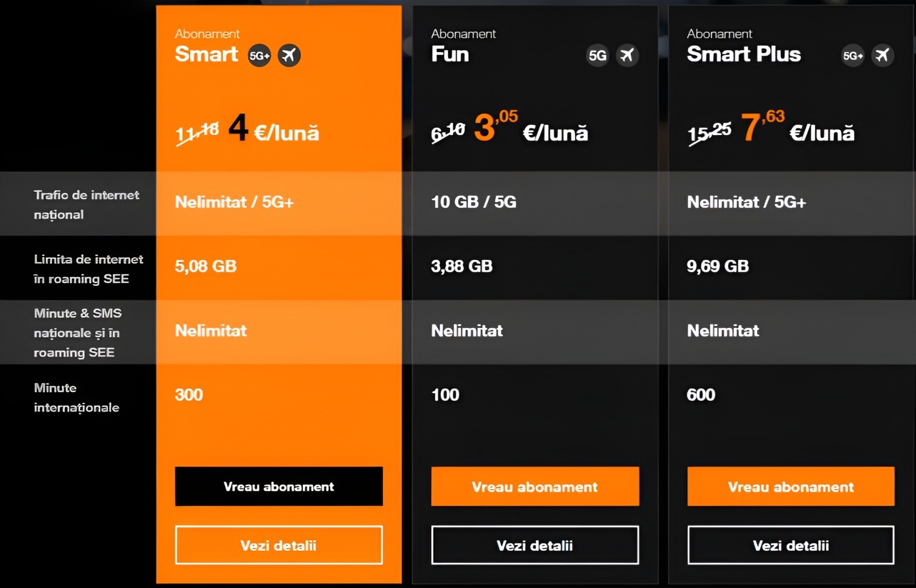The image size is (916, 588).
Task: Open Vezi detalii for Smart Plus plan
Action: tap(791, 545)
